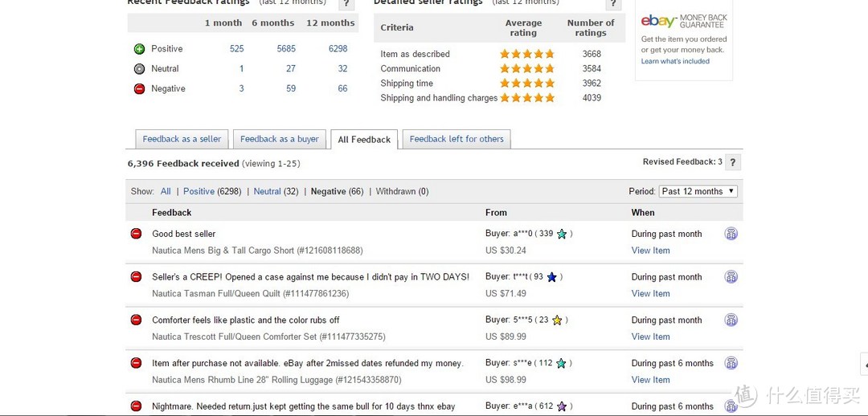Open the Period 'Past 12 months' dropdown
This screenshot has height=416, width=868.
click(698, 191)
